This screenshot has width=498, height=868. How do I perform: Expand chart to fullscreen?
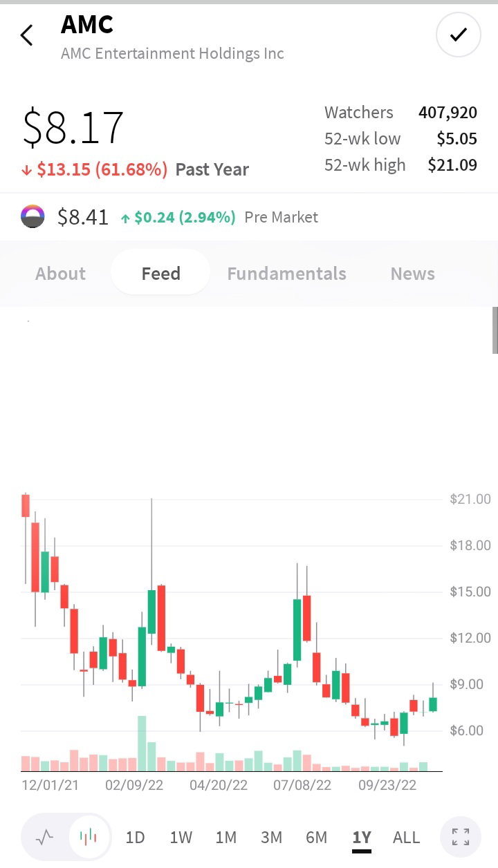(461, 838)
